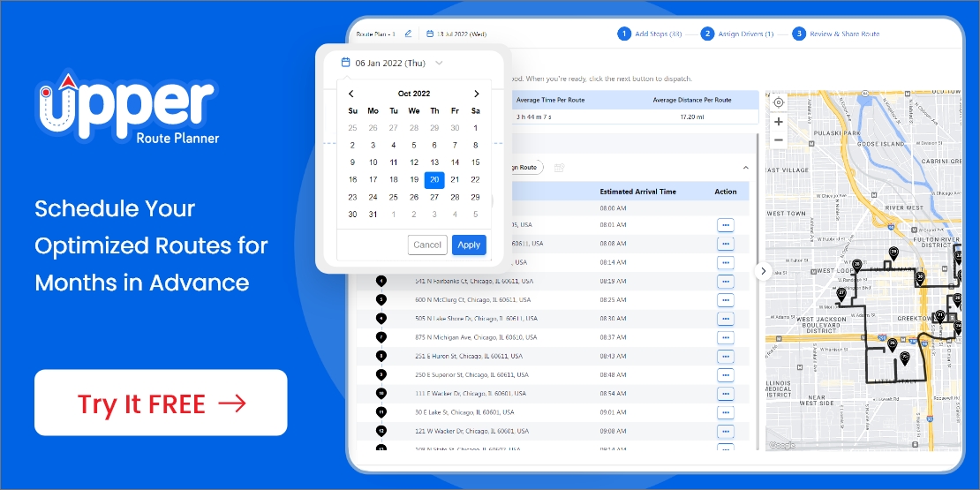The width and height of the screenshot is (980, 490).
Task: Select October 13 in the calendar
Action: point(434,162)
